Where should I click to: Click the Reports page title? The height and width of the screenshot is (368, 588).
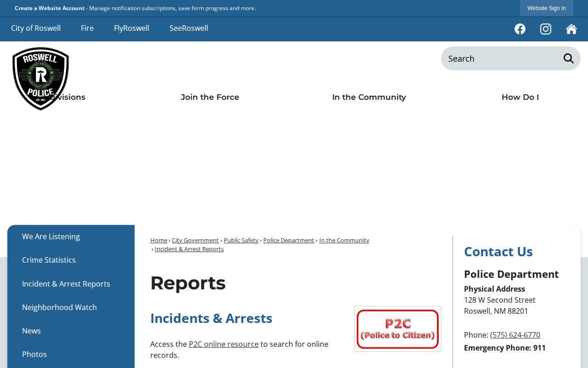coord(188,283)
